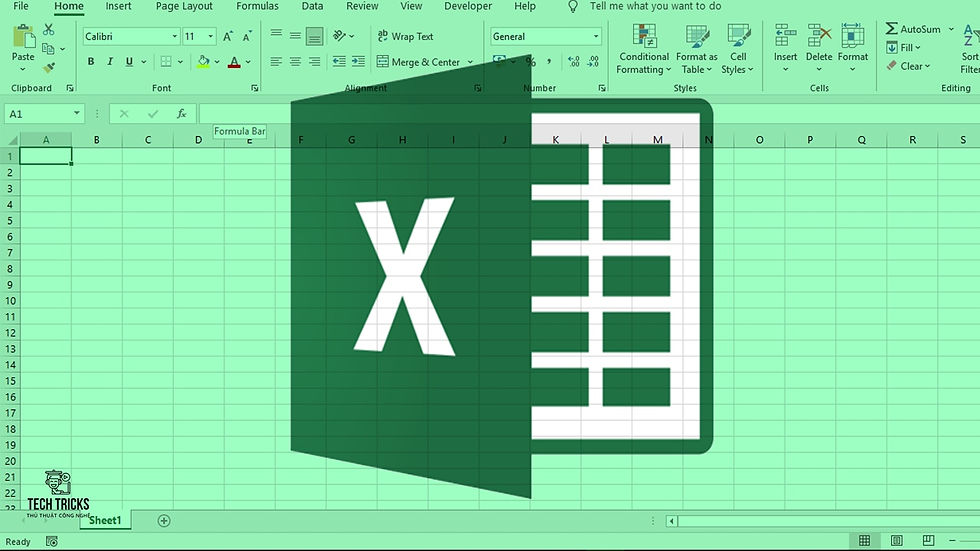Click the Borders icon
The width and height of the screenshot is (980, 551).
(166, 62)
